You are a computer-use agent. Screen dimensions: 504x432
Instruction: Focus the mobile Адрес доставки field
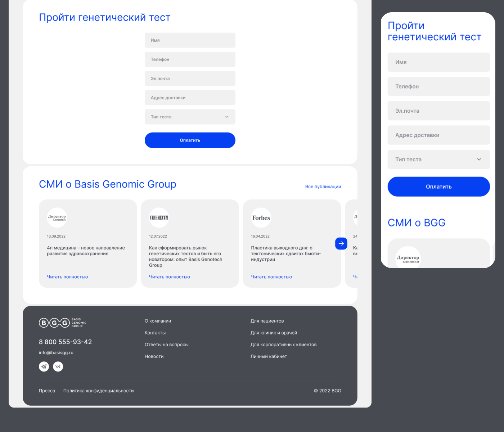coord(439,135)
